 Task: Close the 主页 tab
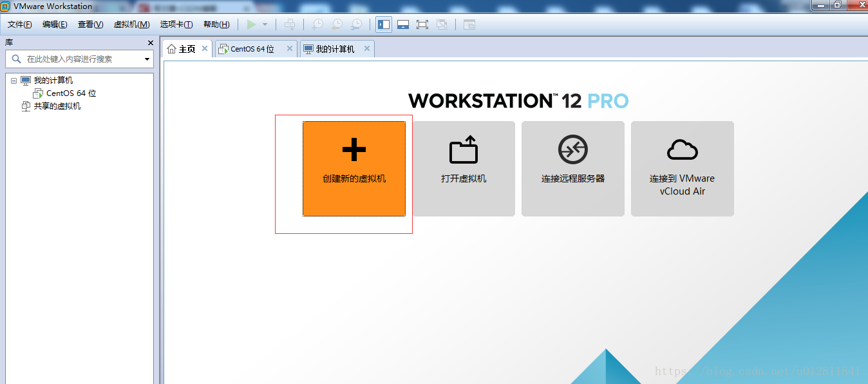(x=205, y=48)
